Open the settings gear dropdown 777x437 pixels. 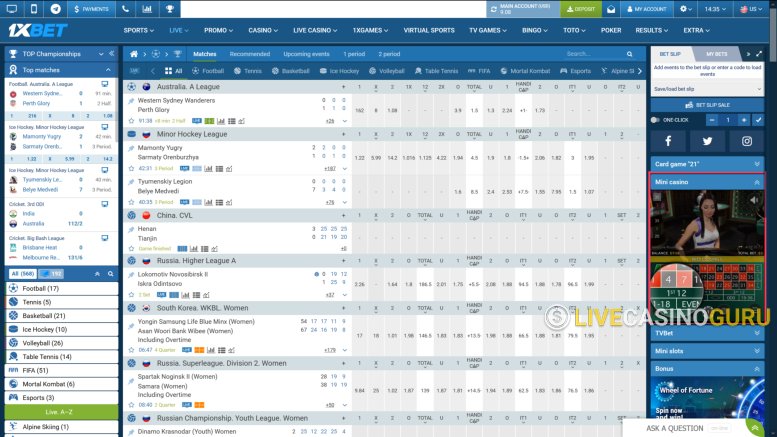tap(686, 9)
